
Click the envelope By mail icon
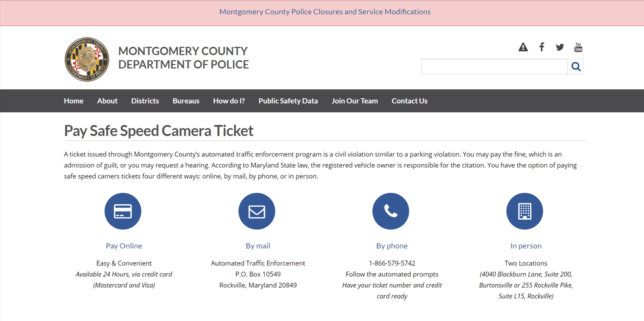(257, 211)
